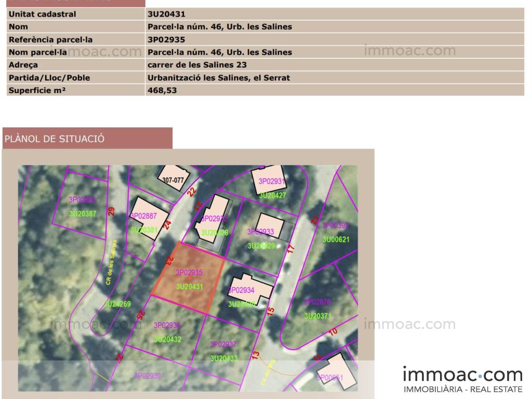Select "Urbanització les Salines, el Serrat" value
532x399 pixels.
[x=219, y=78]
